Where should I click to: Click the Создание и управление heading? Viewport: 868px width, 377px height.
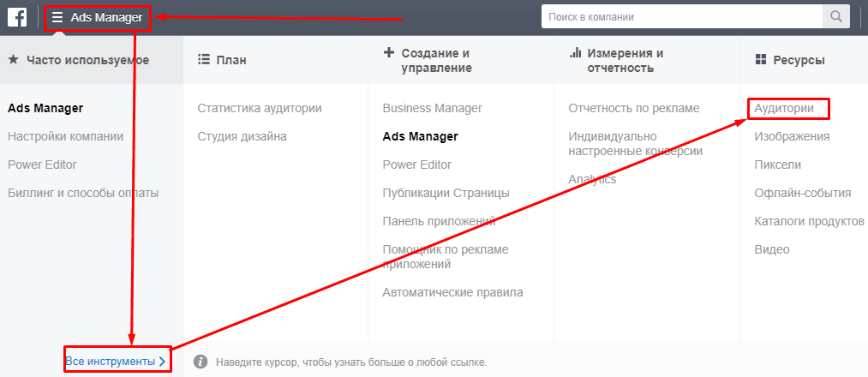(437, 60)
